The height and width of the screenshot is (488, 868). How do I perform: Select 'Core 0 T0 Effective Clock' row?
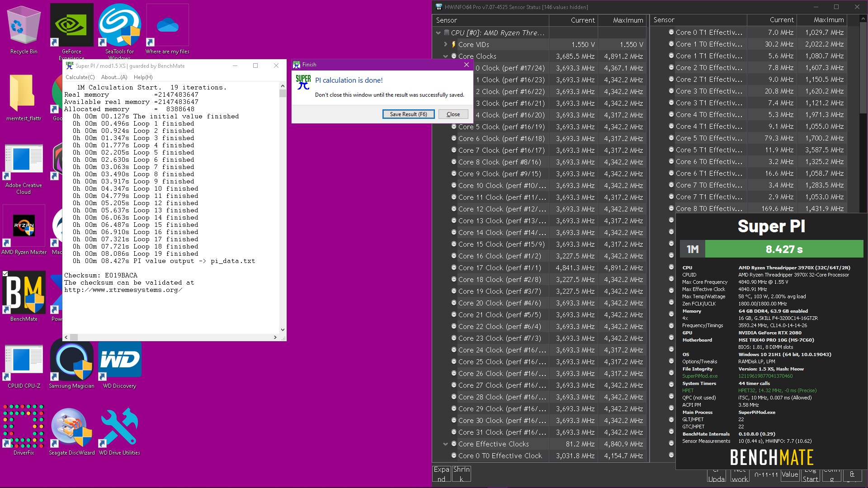pos(540,455)
